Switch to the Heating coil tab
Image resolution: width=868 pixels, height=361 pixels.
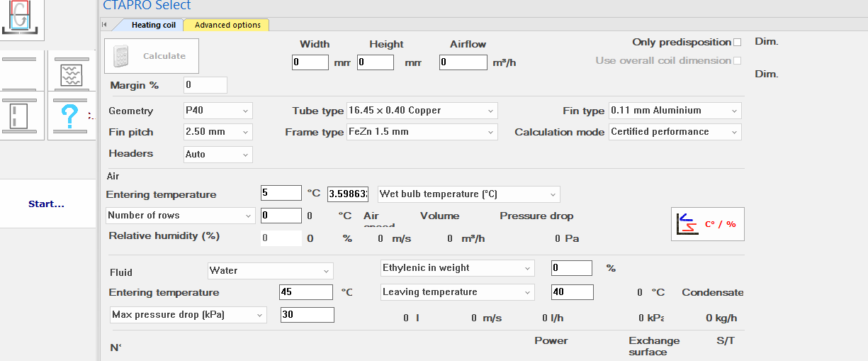tap(154, 25)
